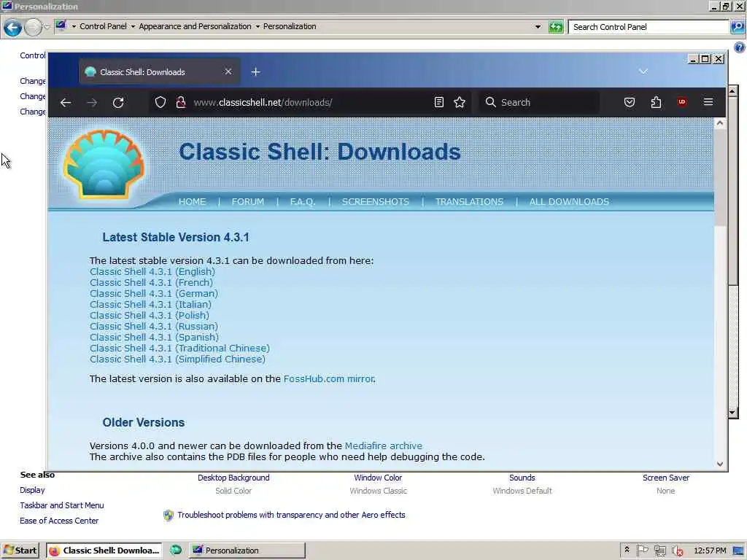Image resolution: width=747 pixels, height=560 pixels.
Task: Download Classic Shell 4.3.1 (Russian)
Action: (x=154, y=326)
